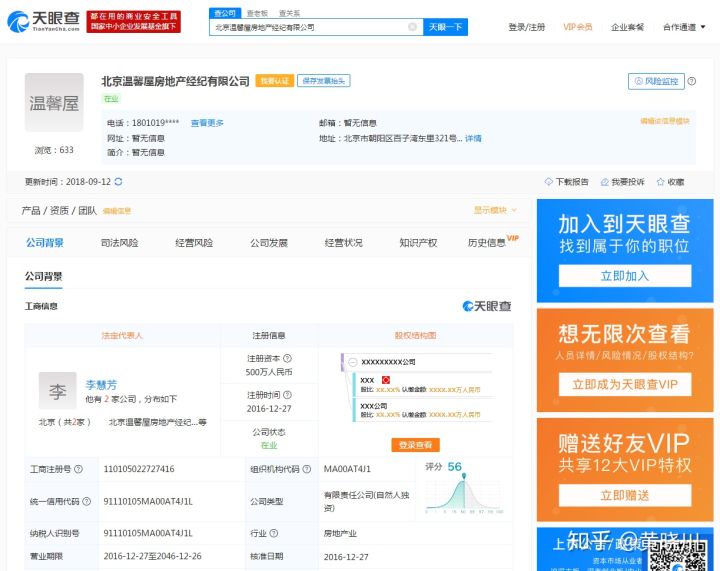Switch to the 知识产权 tab
The height and width of the screenshot is (571, 720).
click(x=418, y=243)
